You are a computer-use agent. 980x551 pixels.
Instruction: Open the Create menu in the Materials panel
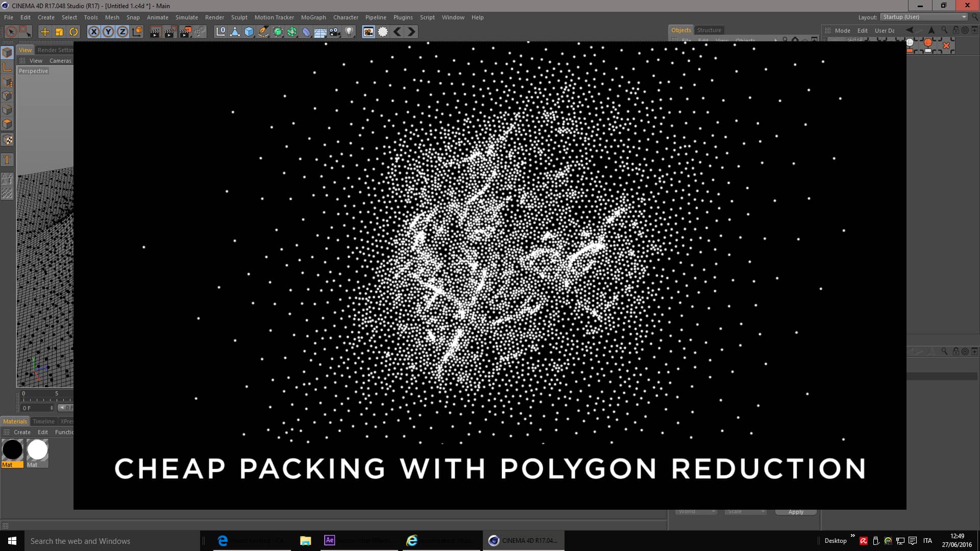pyautogui.click(x=22, y=432)
